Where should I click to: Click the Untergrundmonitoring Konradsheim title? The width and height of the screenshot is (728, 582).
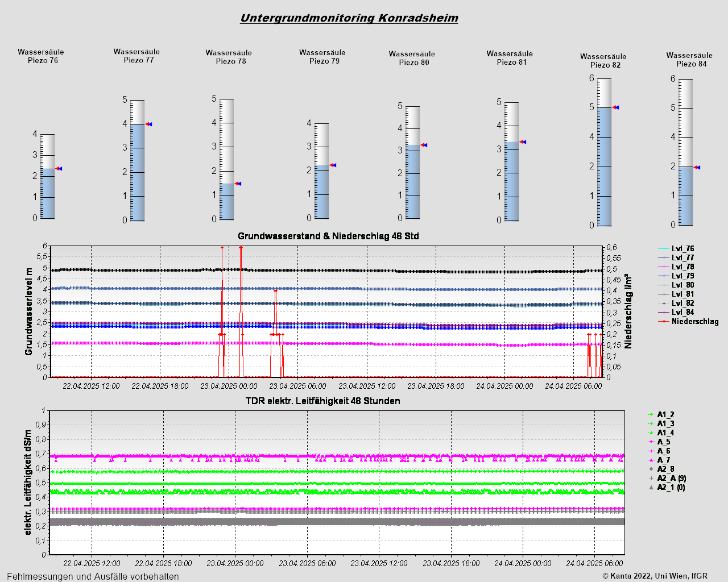[349, 18]
